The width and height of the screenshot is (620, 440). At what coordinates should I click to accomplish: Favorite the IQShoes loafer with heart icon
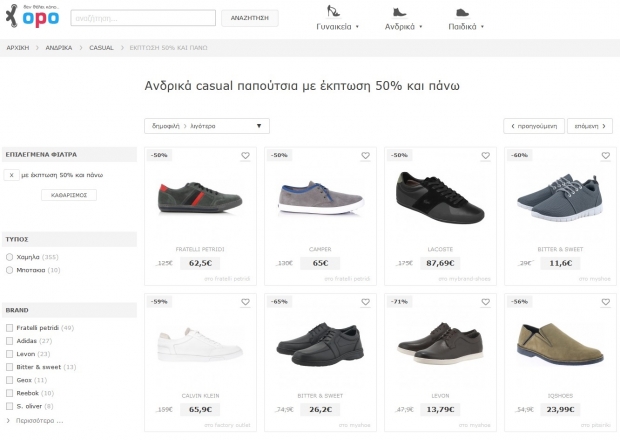coord(606,302)
